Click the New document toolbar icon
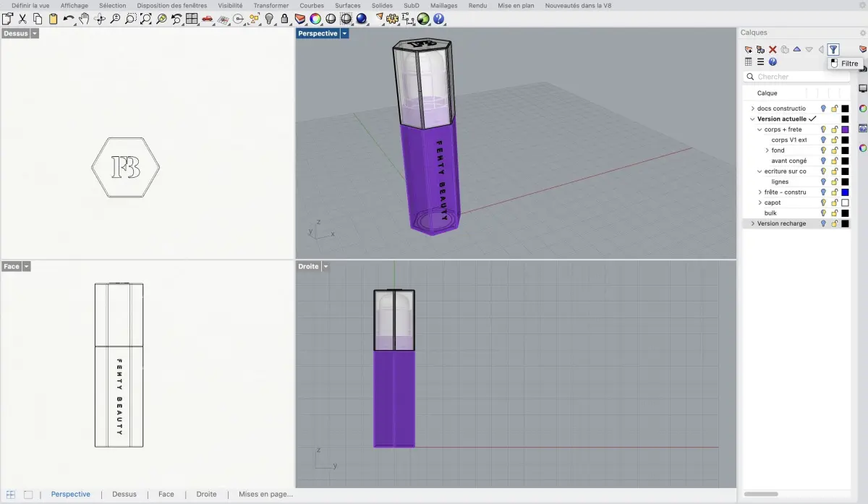868x504 pixels. 7,19
